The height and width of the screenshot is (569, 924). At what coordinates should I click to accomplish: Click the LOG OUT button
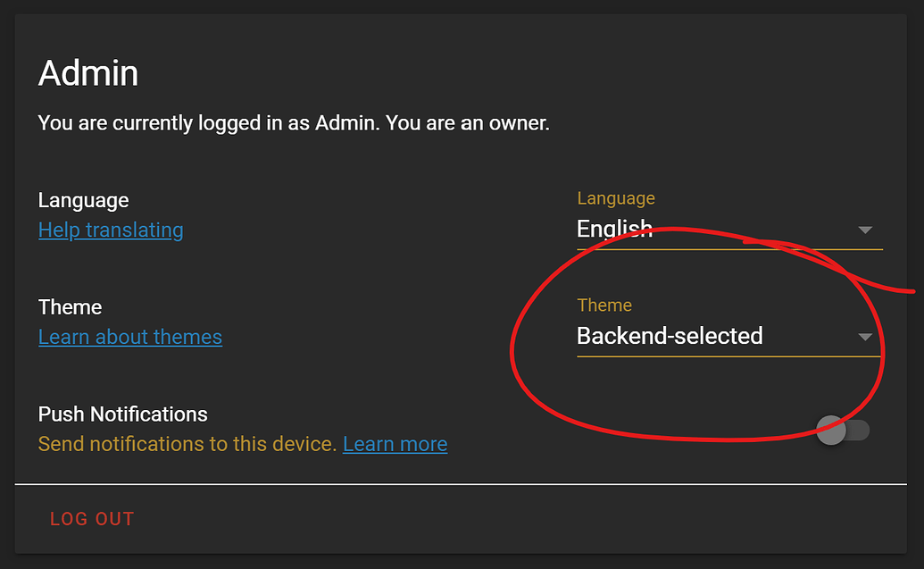92,518
